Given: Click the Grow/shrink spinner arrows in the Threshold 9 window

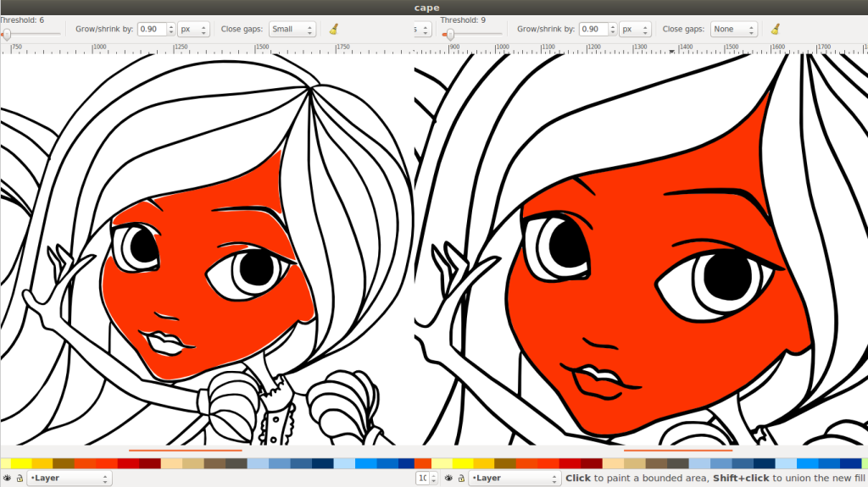Looking at the screenshot, I should pyautogui.click(x=612, y=30).
